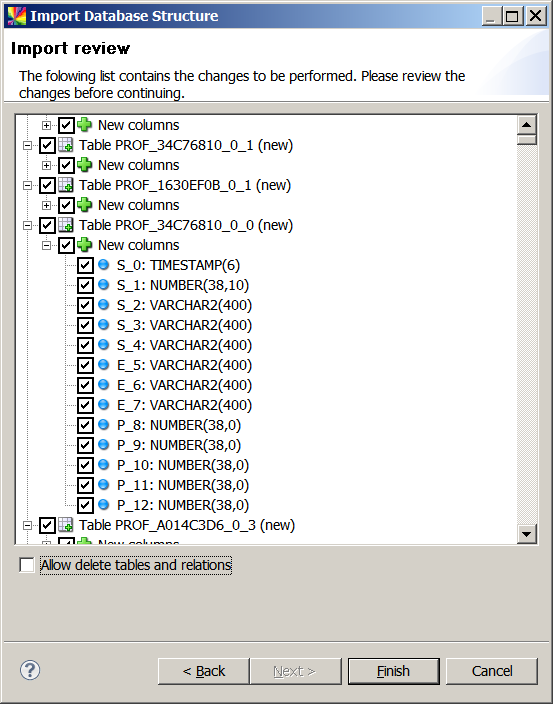Click the disabled Next button
Image resolution: width=553 pixels, height=704 pixels.
pos(296,671)
